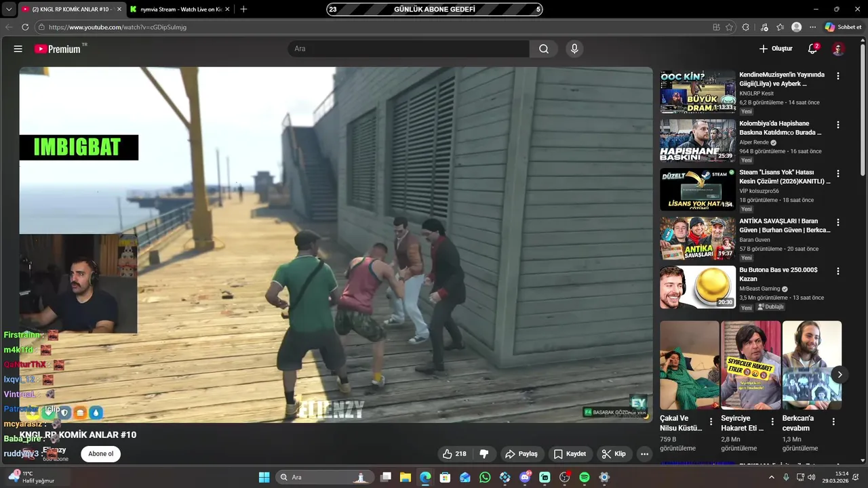Dislike the video with thumbs down
This screenshot has height=488, width=868.
pyautogui.click(x=484, y=454)
